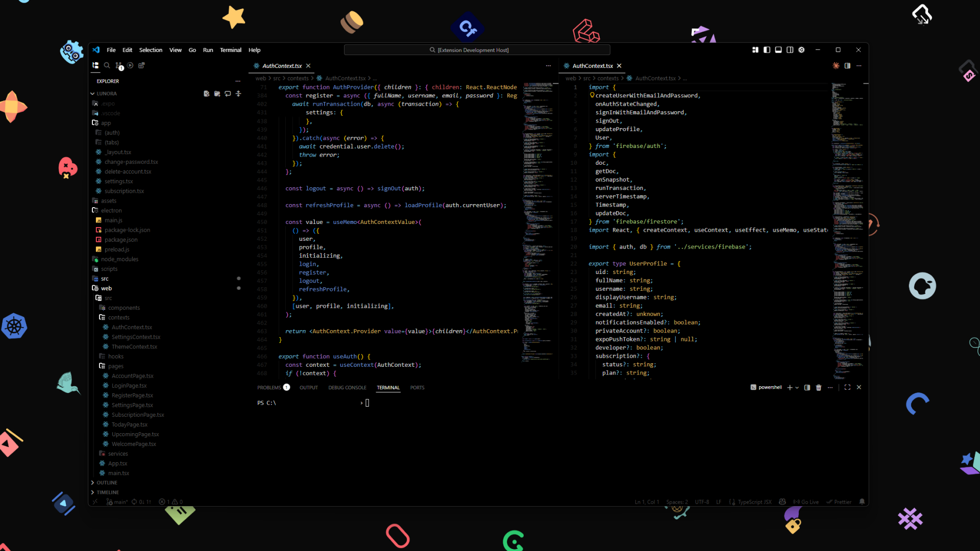Split the terminal pane
The height and width of the screenshot is (551, 980).
point(807,388)
